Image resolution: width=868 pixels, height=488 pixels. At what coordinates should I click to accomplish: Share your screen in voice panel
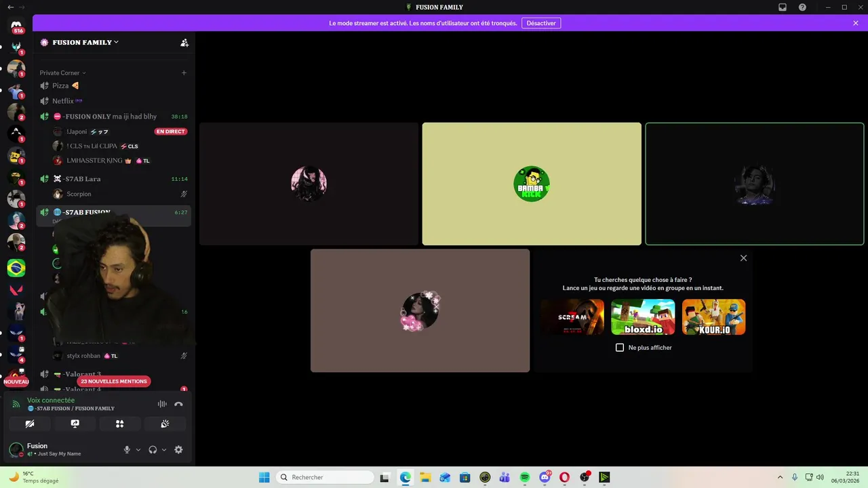pos(75,424)
